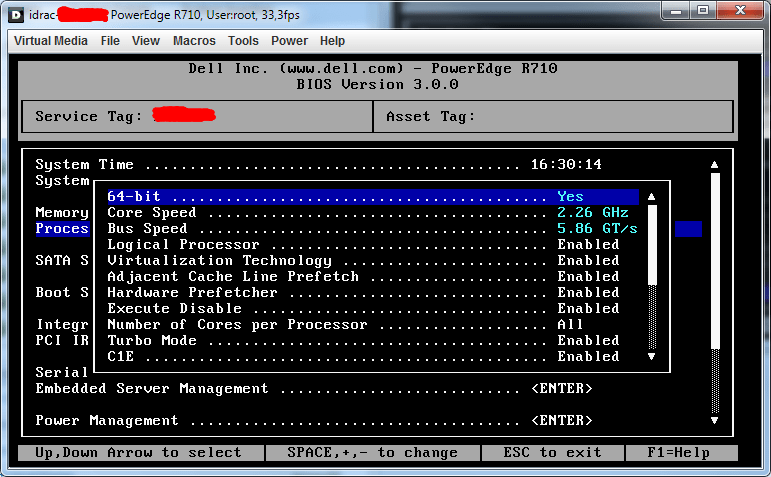
Task: Click the Asset Tag field
Action: [x=553, y=117]
